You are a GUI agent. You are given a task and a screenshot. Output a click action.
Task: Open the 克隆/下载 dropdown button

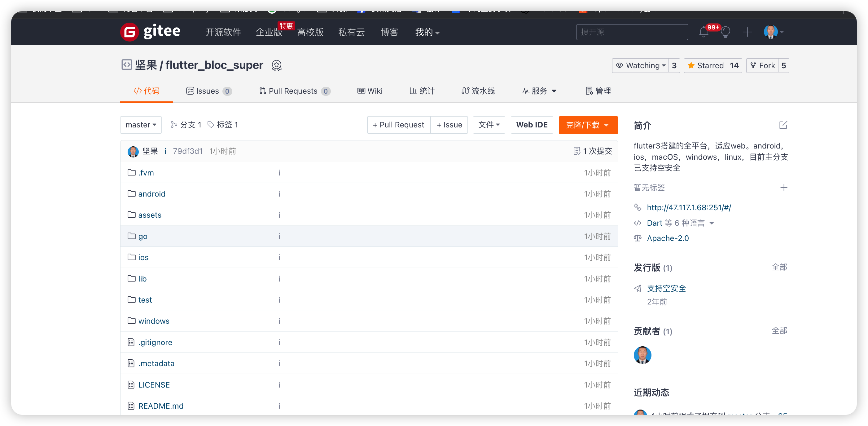[x=588, y=125]
